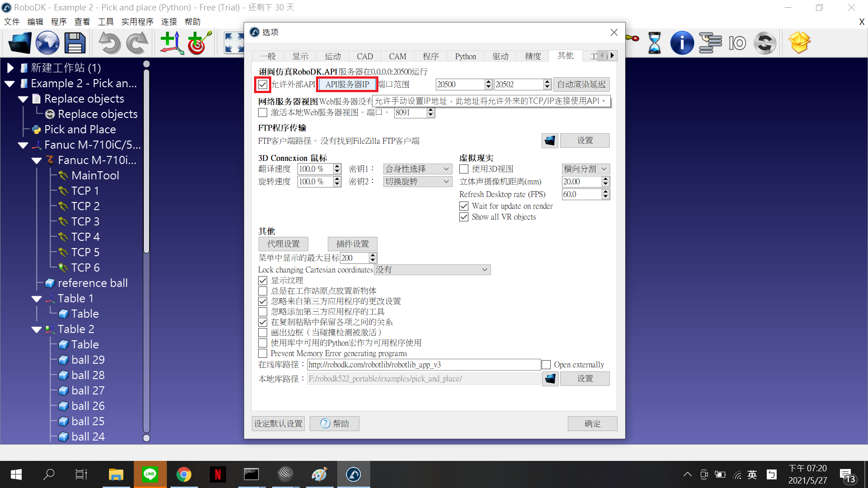This screenshot has height=488, width=868.
Task: Click the IO toolbar icon
Action: (737, 43)
